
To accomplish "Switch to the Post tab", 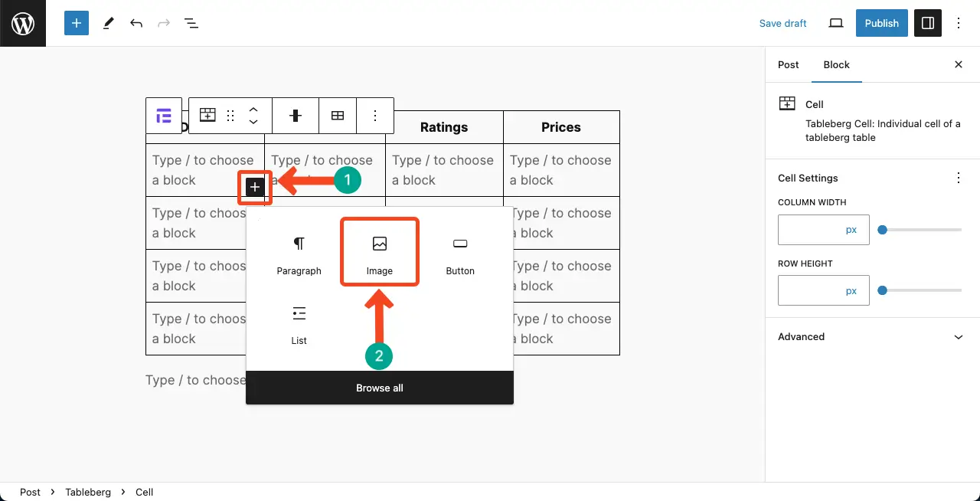I will coord(789,64).
